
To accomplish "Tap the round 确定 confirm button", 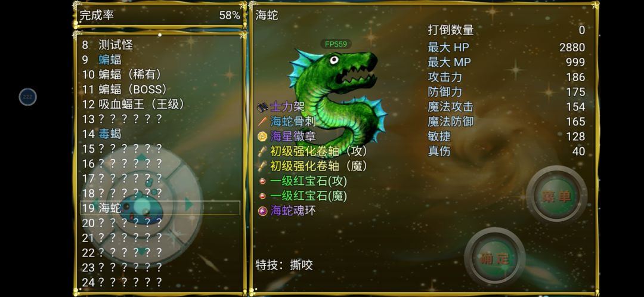I will (494, 258).
